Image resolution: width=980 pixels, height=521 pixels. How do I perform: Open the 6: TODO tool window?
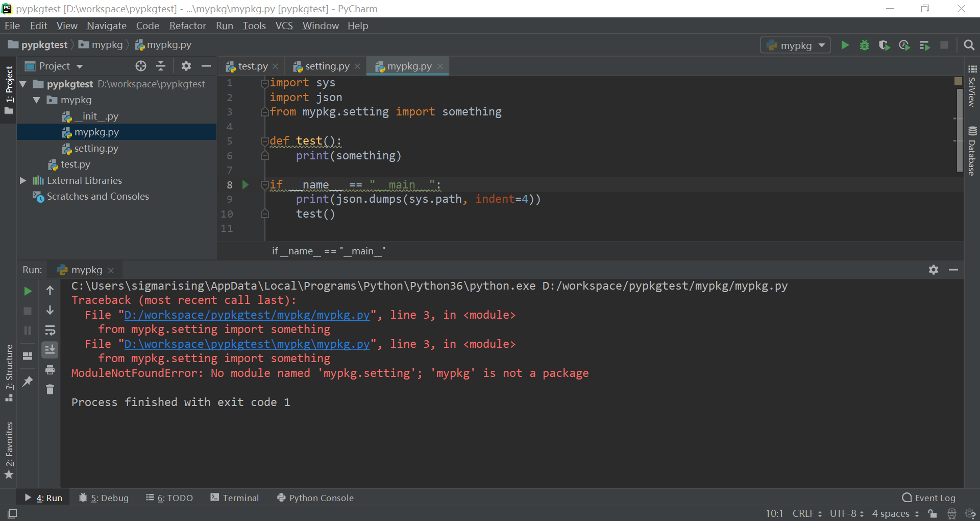169,498
